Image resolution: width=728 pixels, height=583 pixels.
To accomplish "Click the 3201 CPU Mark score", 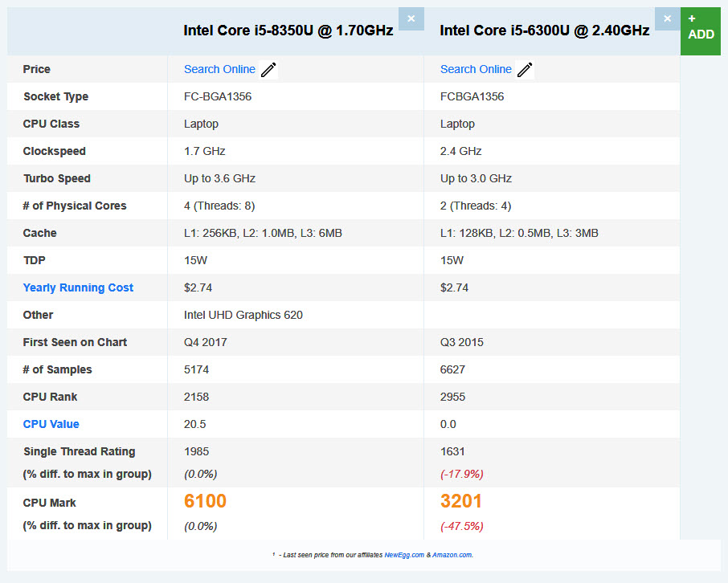I will click(461, 501).
